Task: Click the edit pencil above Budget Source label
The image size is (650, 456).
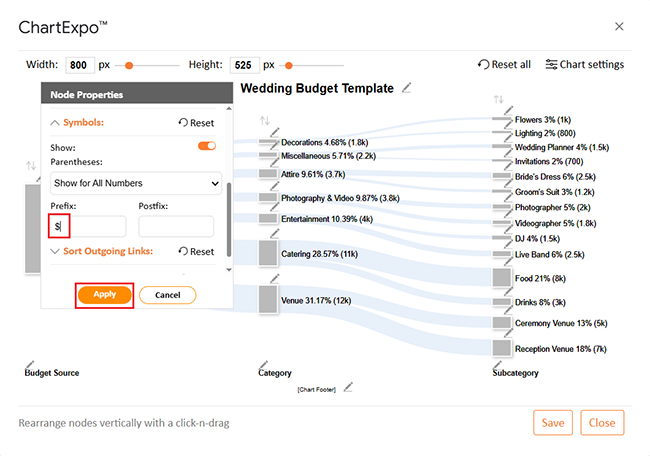Action: pos(29,363)
